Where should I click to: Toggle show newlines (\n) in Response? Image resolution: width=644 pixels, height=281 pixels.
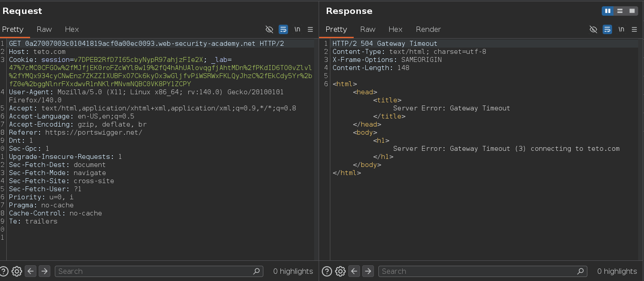(621, 29)
